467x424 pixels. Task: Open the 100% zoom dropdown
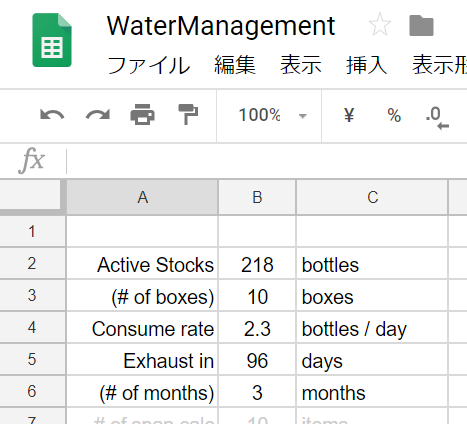pyautogui.click(x=272, y=115)
